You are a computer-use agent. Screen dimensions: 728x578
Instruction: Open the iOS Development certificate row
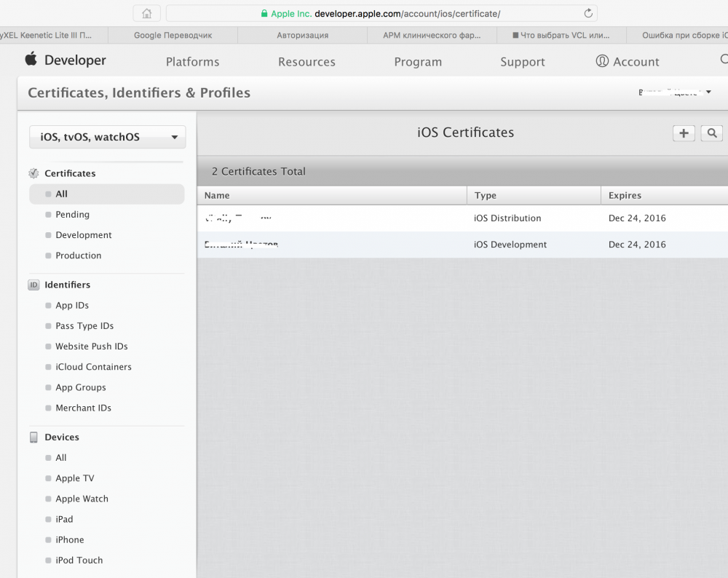click(x=462, y=245)
